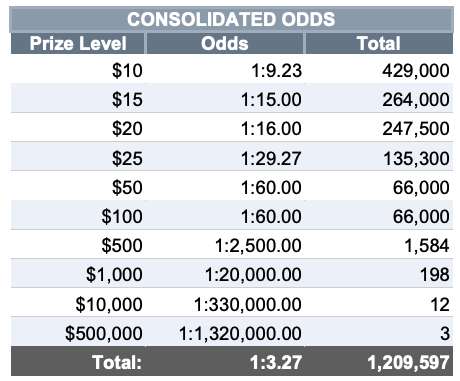Click the 1:29.27 odds cell
The width and height of the screenshot is (460, 381).
pos(225,158)
